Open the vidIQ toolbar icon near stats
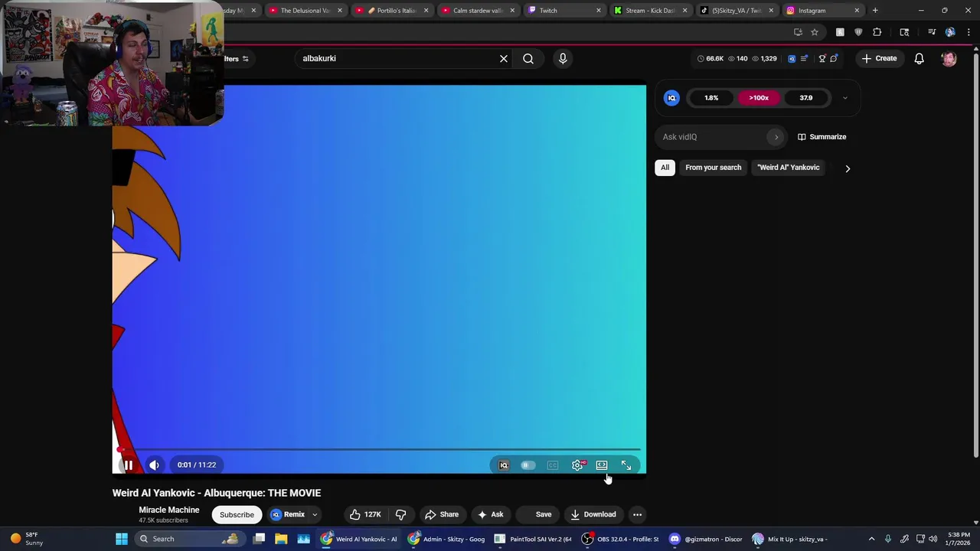Image resolution: width=980 pixels, height=551 pixels. coord(792,59)
